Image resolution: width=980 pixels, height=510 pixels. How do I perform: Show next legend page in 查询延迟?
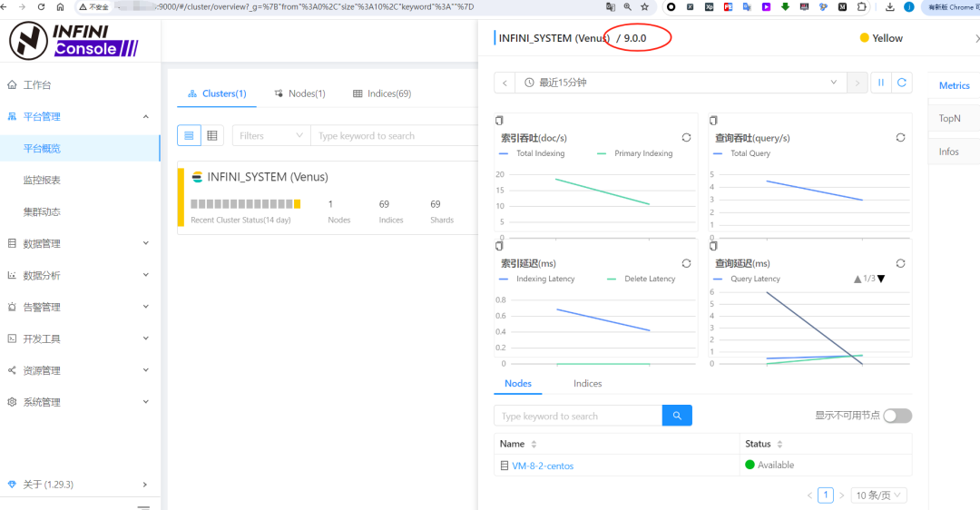881,279
